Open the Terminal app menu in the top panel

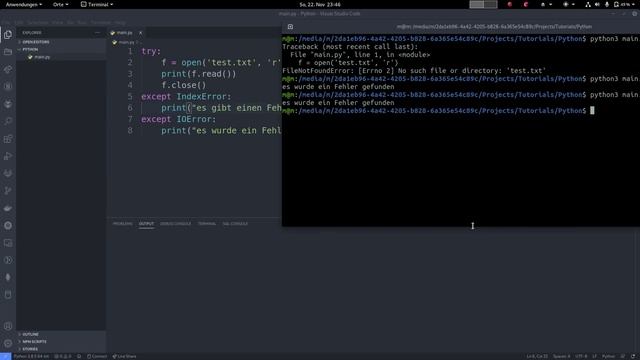tap(97, 4)
